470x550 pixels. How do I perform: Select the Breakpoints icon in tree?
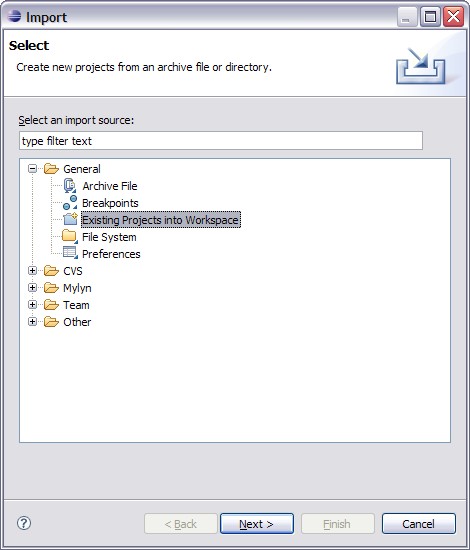coord(70,203)
